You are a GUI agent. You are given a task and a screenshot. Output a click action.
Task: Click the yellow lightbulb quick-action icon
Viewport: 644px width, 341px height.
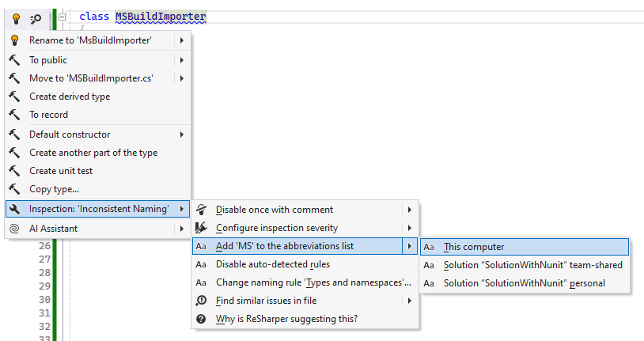click(x=15, y=18)
